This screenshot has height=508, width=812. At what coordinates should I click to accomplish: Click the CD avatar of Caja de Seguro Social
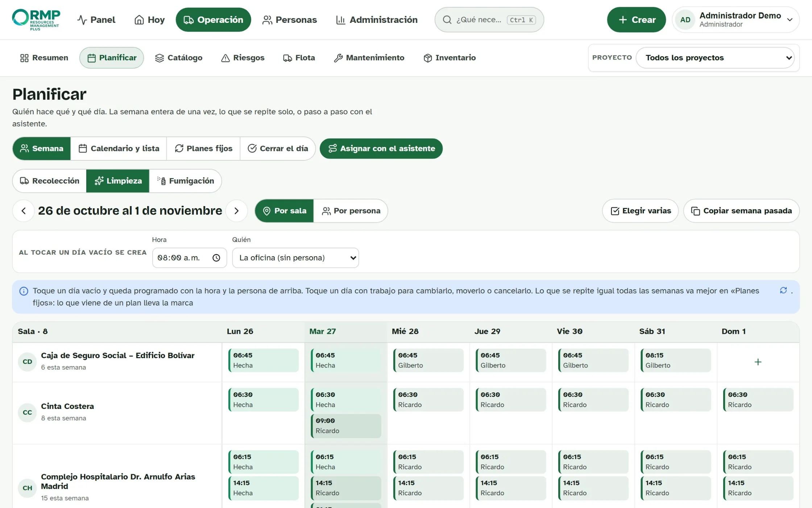(x=28, y=362)
